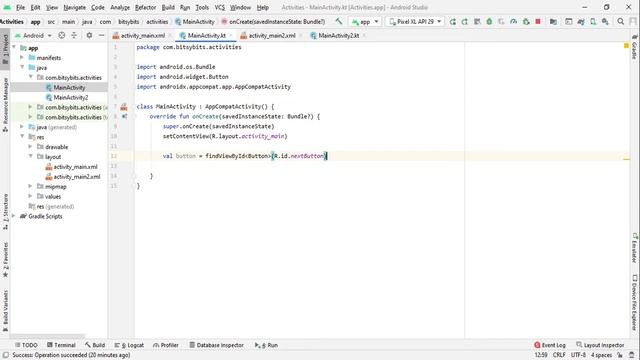Click the Search Everywhere magnifier icon
The image size is (640, 360).
tap(620, 22)
